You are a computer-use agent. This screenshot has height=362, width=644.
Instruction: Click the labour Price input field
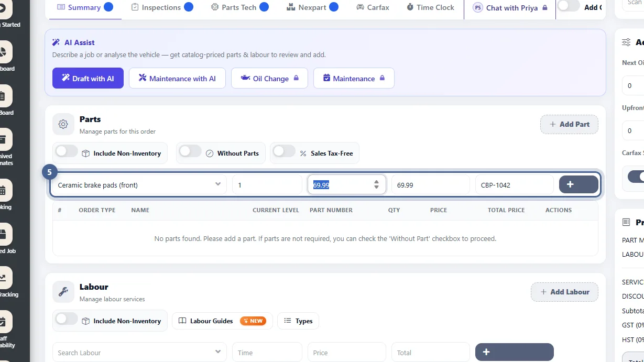347,352
